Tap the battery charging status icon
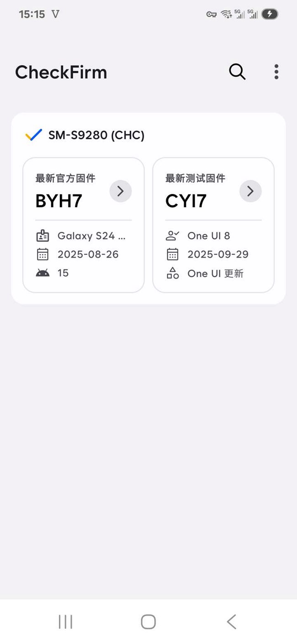The height and width of the screenshot is (644, 297). coord(270,14)
